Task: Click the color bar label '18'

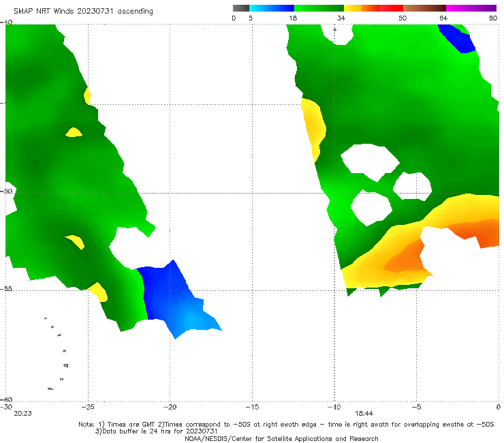Action: (x=293, y=18)
